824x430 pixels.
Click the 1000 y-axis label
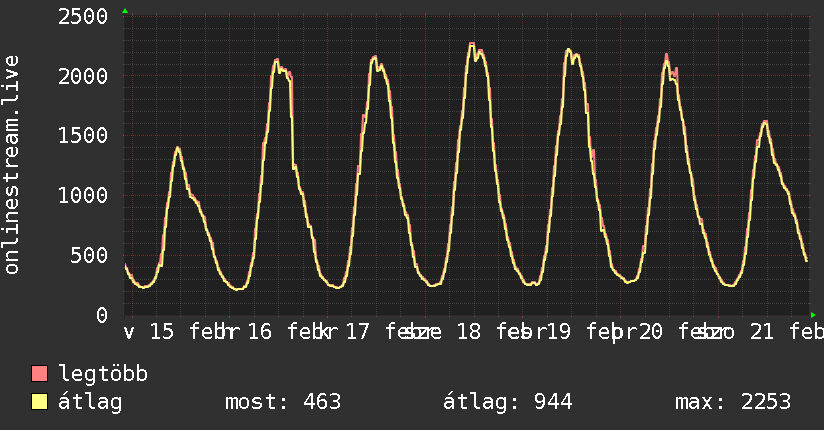pos(84,195)
